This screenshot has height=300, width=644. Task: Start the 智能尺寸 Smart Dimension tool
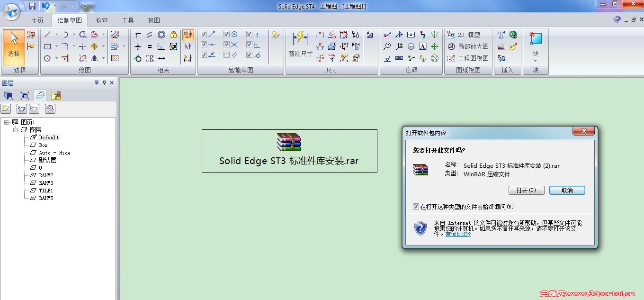tap(301, 44)
